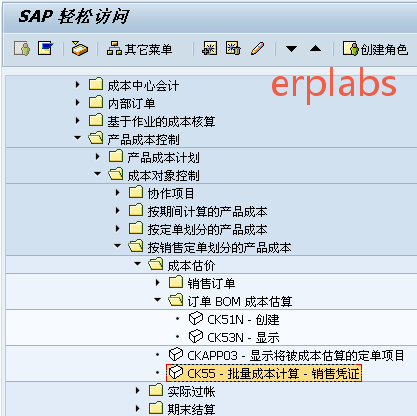Expand the 成本中心会计 folder arrow
Viewport: 417px width, 416px height.
coord(77,85)
